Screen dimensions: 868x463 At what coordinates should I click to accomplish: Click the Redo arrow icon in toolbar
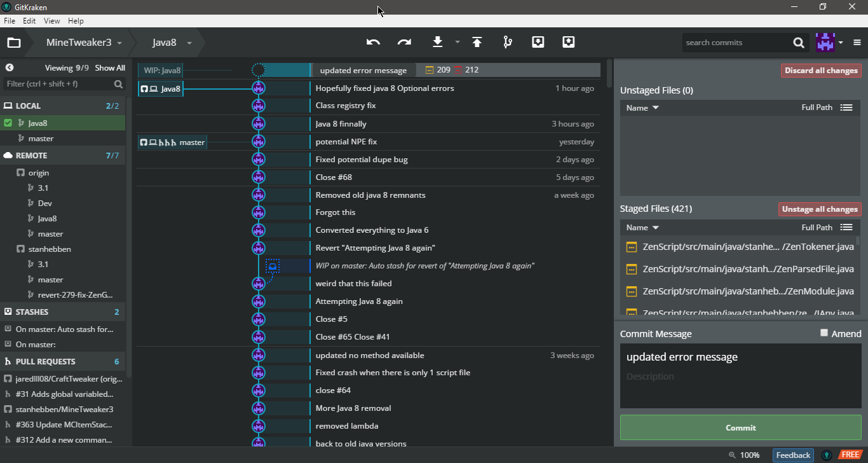tap(404, 43)
